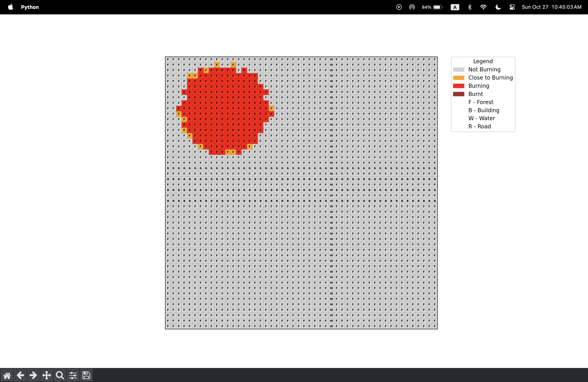Open Configure subplots sliders icon
This screenshot has height=382, width=588.
click(x=73, y=375)
